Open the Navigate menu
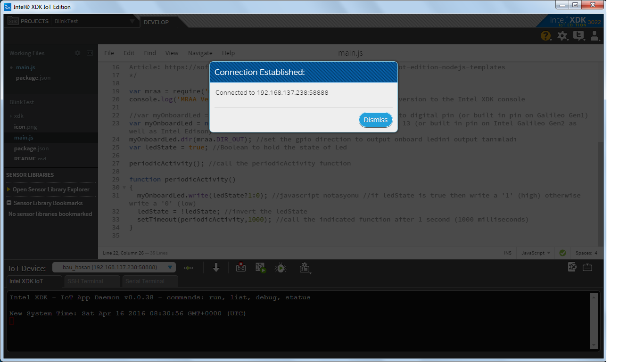Viewport: 644px width, 362px height. [x=200, y=53]
